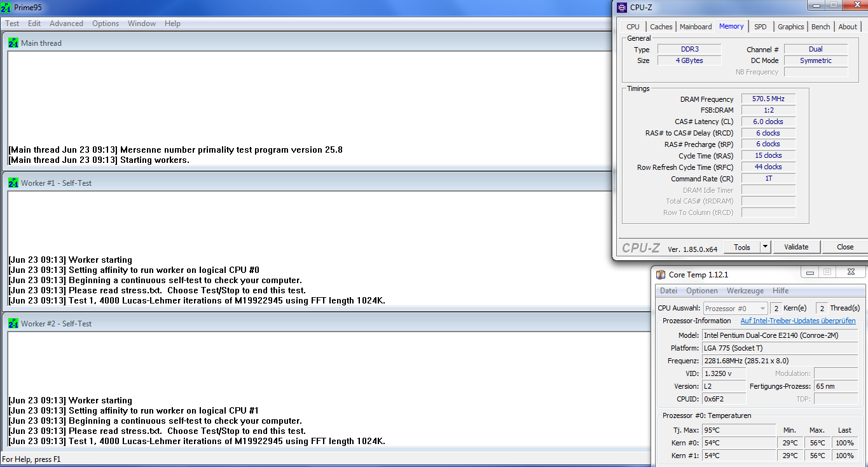This screenshot has height=467, width=868.
Task: Click the Worker #1 Self-Test window icon
Action: tap(13, 183)
